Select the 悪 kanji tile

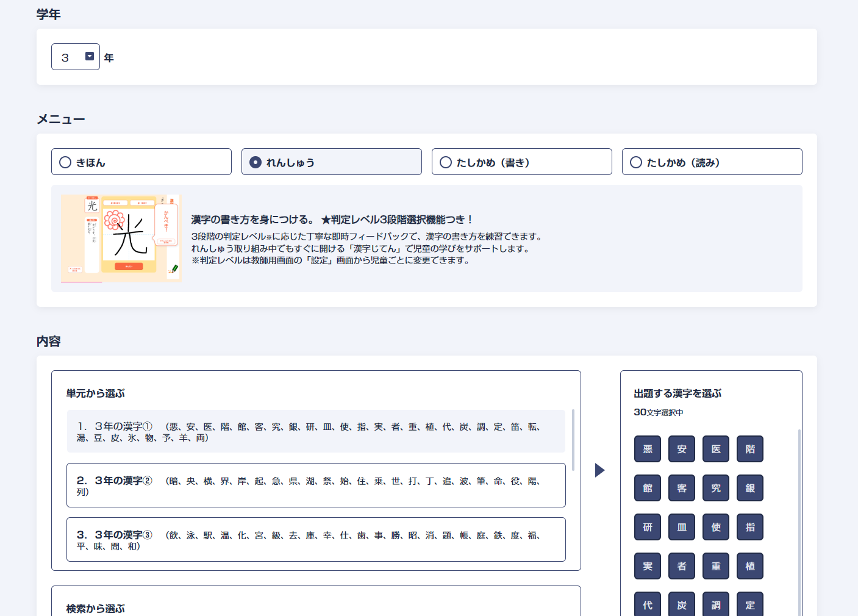coord(648,449)
